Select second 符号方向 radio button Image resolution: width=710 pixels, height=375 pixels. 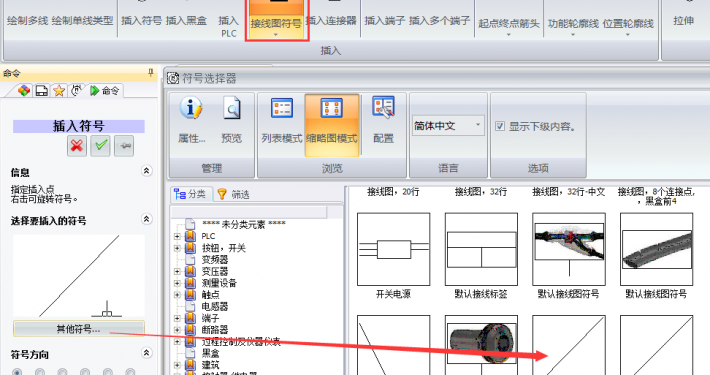click(x=40, y=372)
